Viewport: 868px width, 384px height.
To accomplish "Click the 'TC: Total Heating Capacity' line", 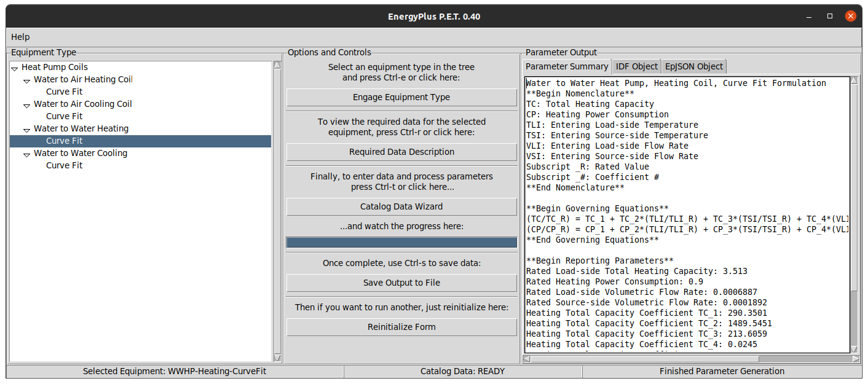I will (590, 104).
